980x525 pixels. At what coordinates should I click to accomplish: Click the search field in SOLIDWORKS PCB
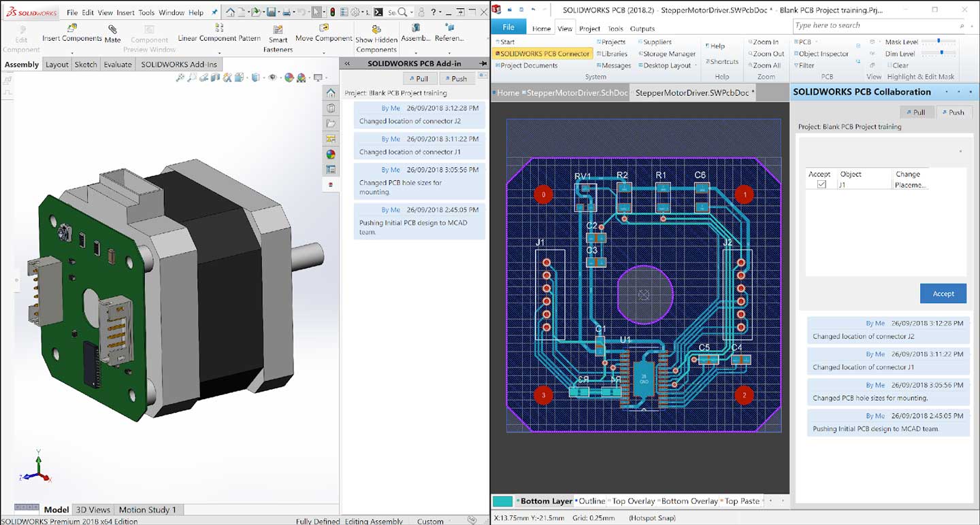(878, 25)
